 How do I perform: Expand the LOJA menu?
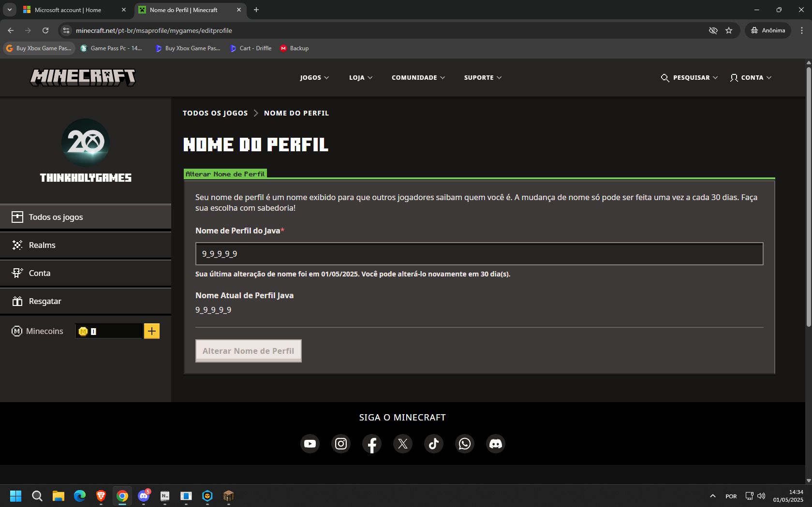361,77
